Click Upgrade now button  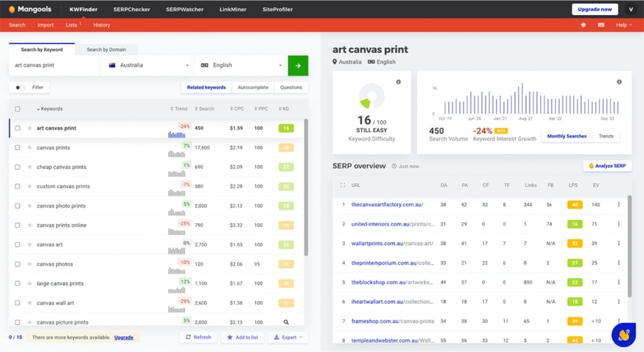(595, 9)
